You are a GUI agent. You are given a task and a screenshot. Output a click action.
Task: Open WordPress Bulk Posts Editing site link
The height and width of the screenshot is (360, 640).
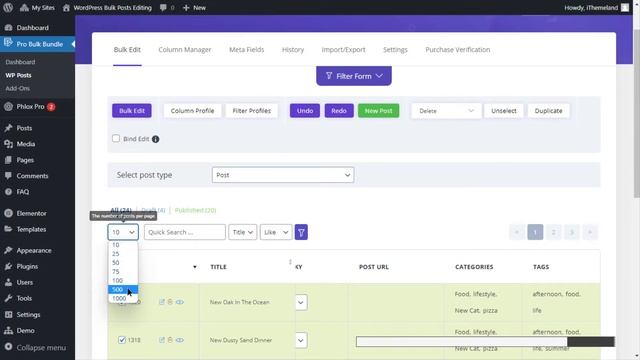click(107, 7)
